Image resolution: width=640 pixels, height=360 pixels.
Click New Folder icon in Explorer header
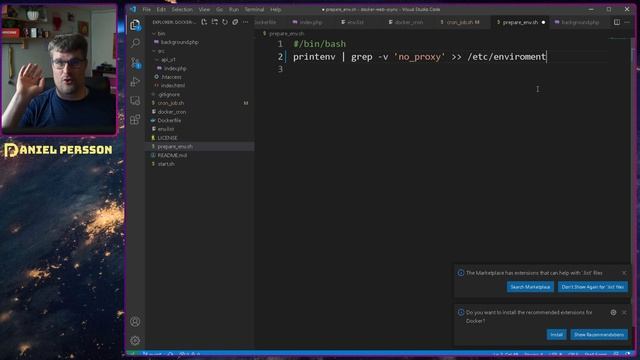[215, 22]
